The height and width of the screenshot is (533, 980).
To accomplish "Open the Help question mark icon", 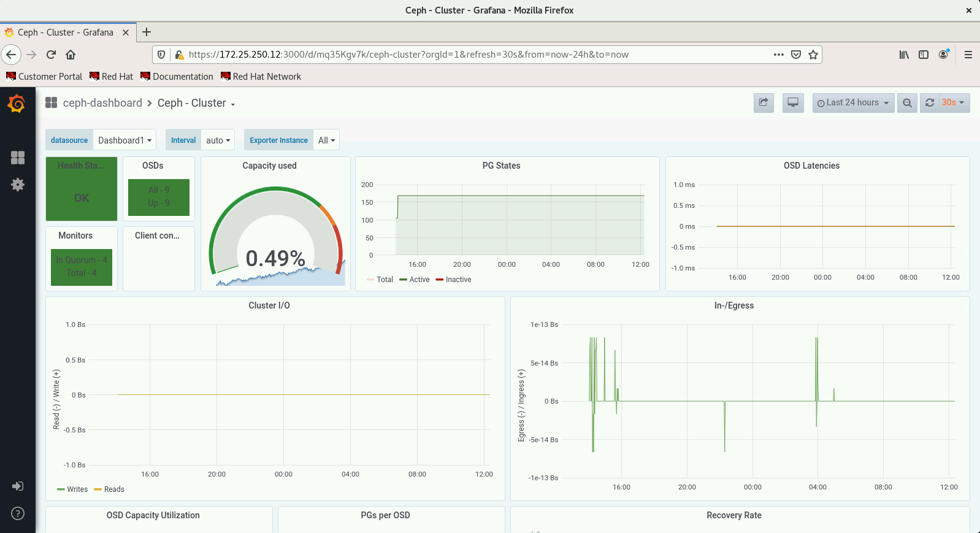I will click(18, 513).
